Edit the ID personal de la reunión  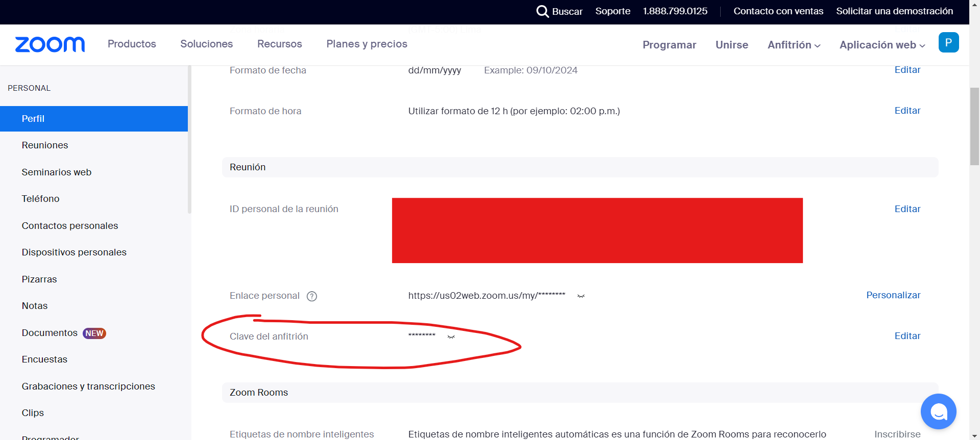[907, 209]
